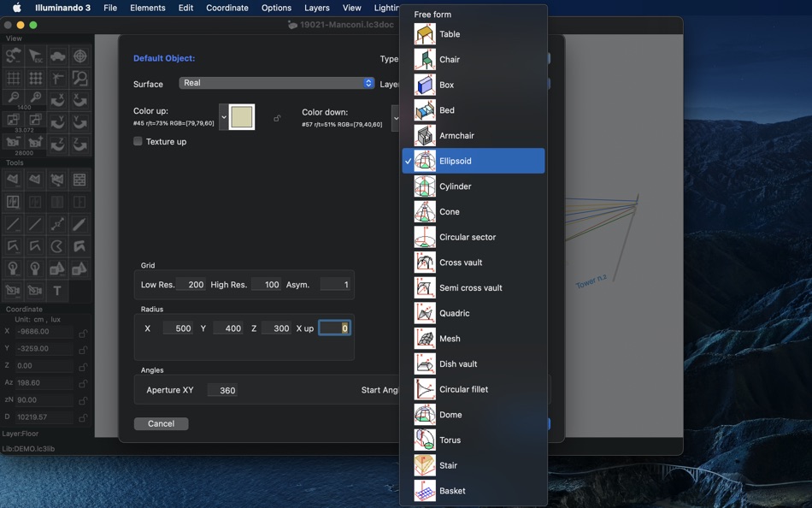Select the circular sector pie tool
The height and width of the screenshot is (508, 812).
(57, 247)
